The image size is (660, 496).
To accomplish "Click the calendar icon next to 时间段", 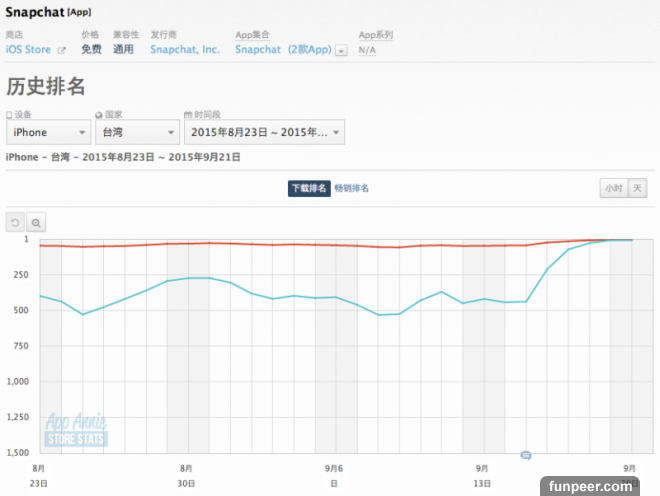I will [x=187, y=115].
